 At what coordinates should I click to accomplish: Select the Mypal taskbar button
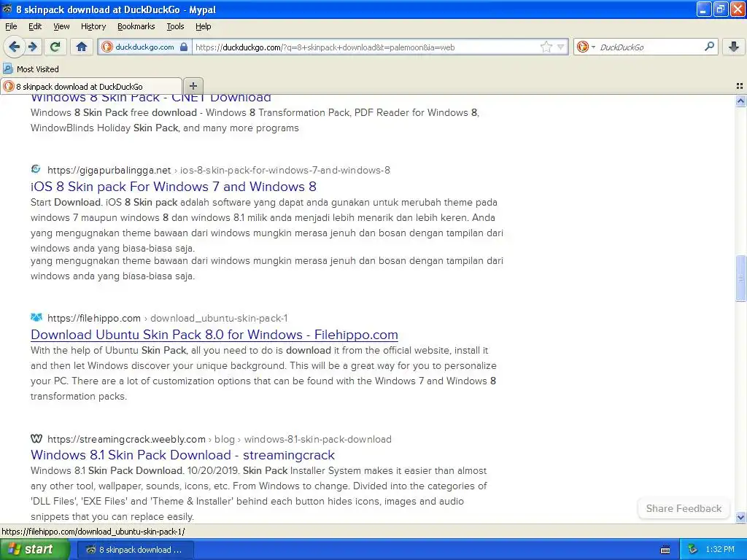coord(135,550)
